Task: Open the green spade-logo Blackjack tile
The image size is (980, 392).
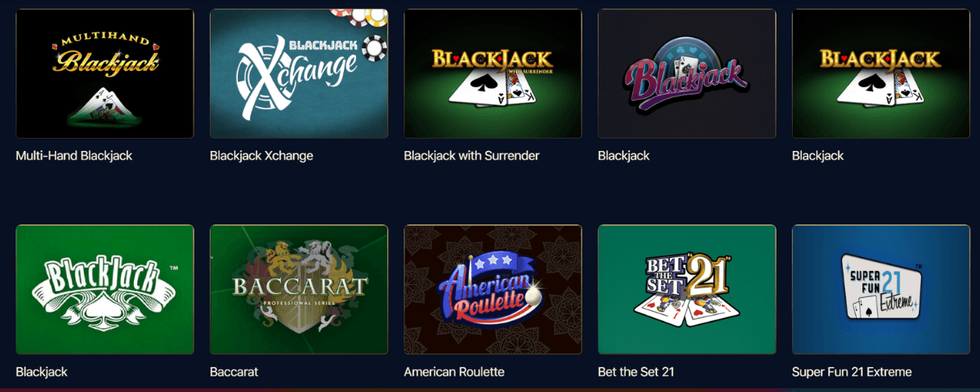Action: pos(105,289)
